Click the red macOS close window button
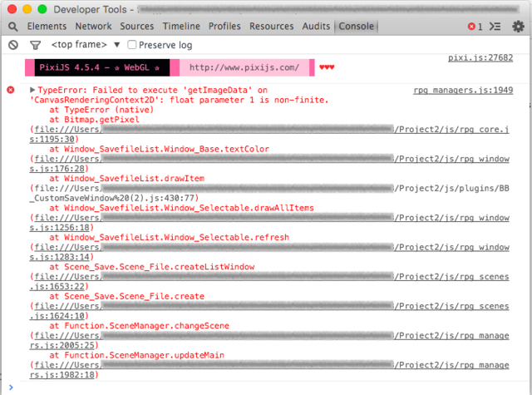Image resolution: width=532 pixels, height=395 pixels. click(x=12, y=9)
